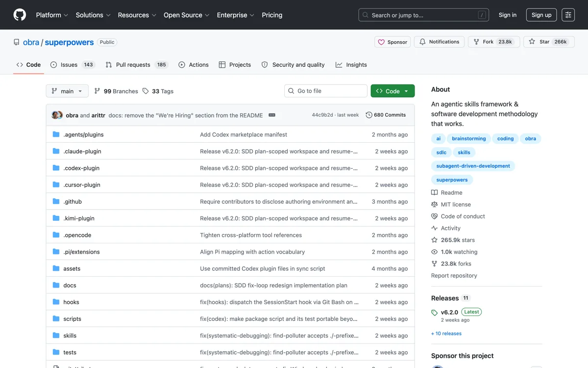
Task: Click the Sign in link
Action: (x=508, y=15)
